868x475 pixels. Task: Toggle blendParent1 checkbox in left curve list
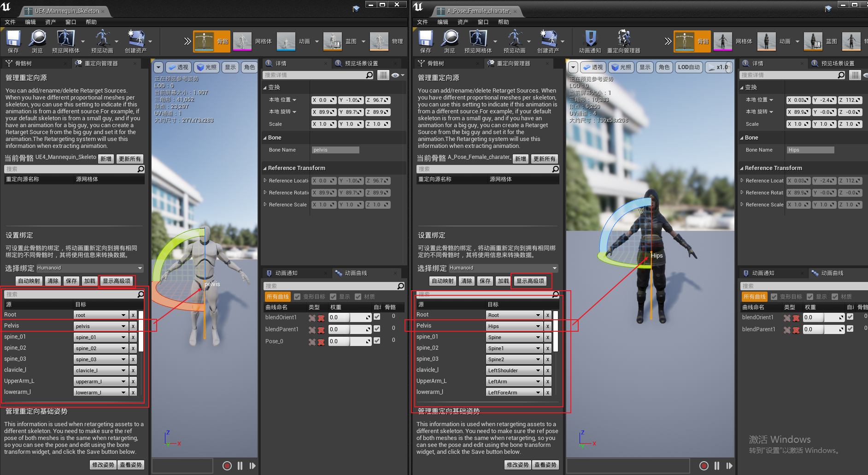click(377, 329)
